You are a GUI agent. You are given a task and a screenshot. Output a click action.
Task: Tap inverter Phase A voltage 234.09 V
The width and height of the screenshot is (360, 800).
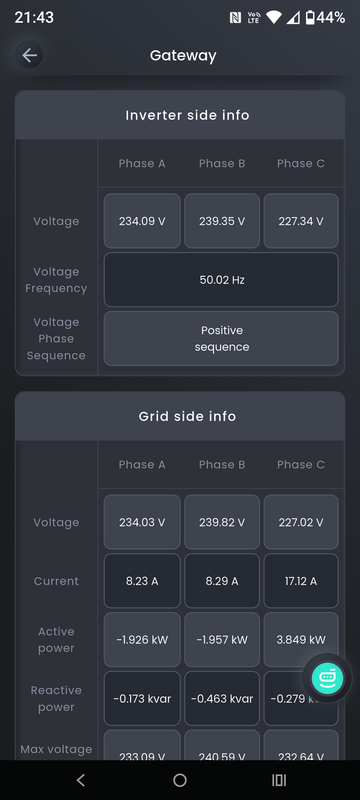[142, 221]
